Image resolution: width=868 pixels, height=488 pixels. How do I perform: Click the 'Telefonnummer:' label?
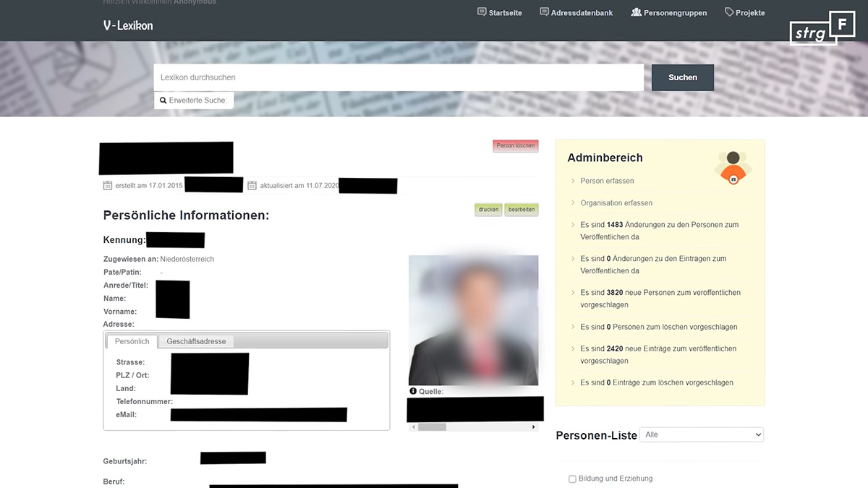[x=145, y=401]
